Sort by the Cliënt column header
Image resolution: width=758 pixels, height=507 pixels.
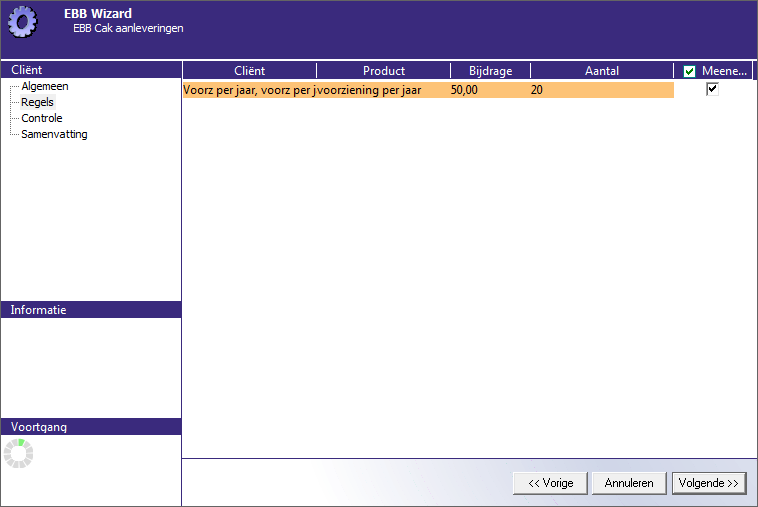[x=249, y=71]
